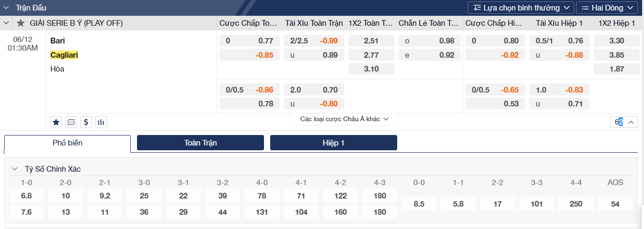644x229 pixels.
Task: Switch to the Hiệp 1 tab
Action: pyautogui.click(x=333, y=143)
